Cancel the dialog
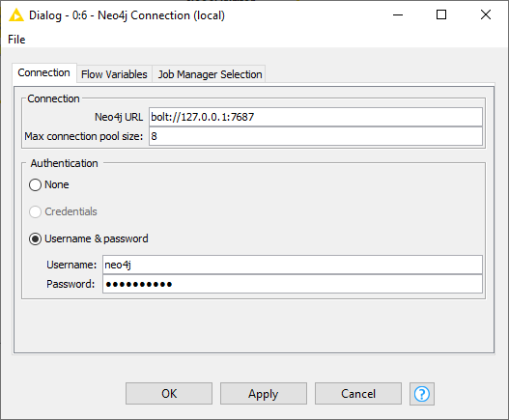This screenshot has height=420, width=509. click(x=358, y=394)
